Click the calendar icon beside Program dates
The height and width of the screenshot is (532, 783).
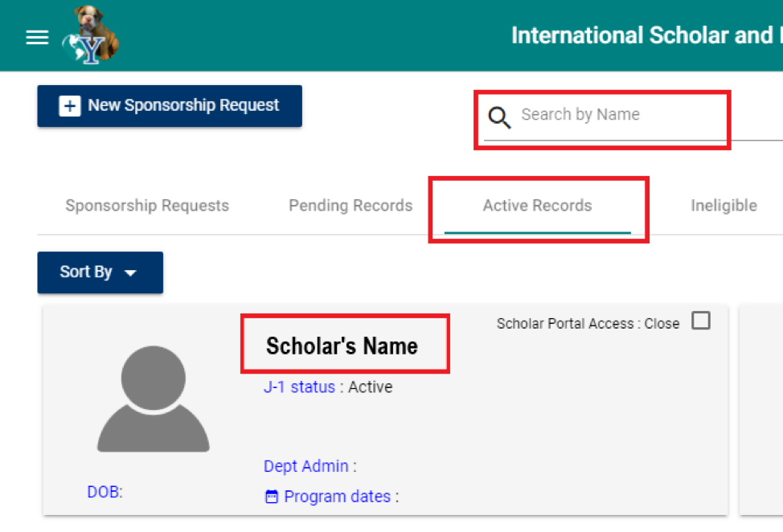(272, 497)
